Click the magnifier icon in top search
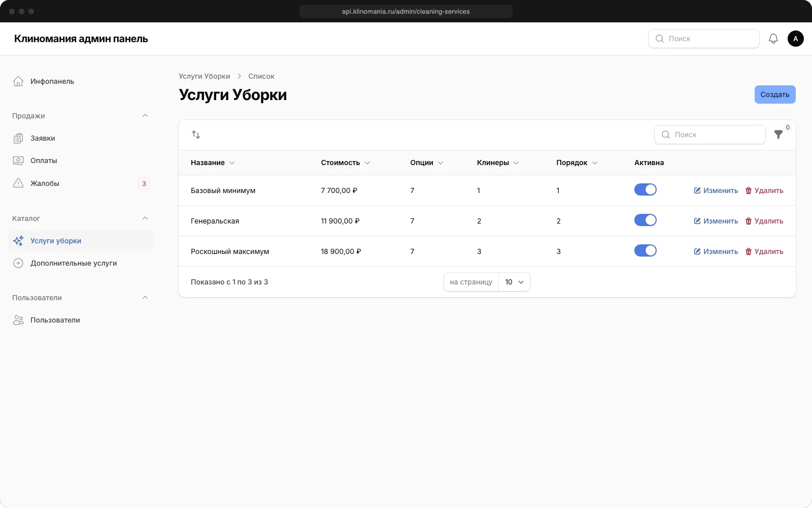812x508 pixels. coord(660,39)
